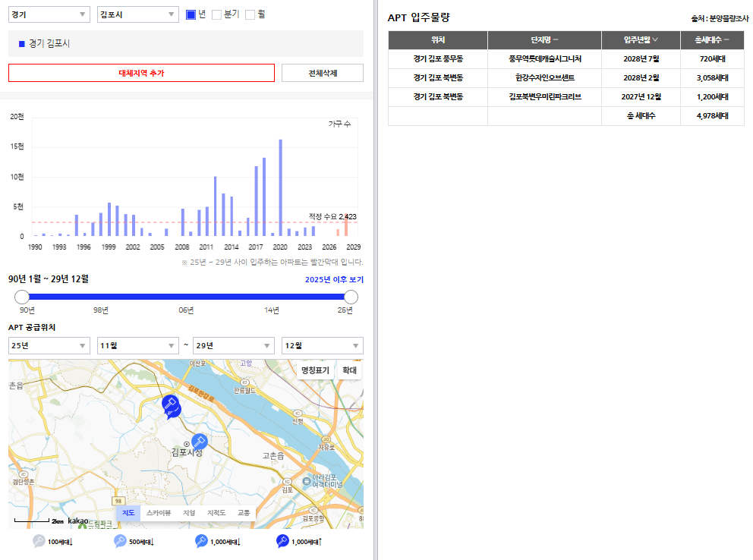This screenshot has height=560, width=753.
Task: Click the dark blue 1,000세대↑ legend icon
Action: pyautogui.click(x=282, y=541)
